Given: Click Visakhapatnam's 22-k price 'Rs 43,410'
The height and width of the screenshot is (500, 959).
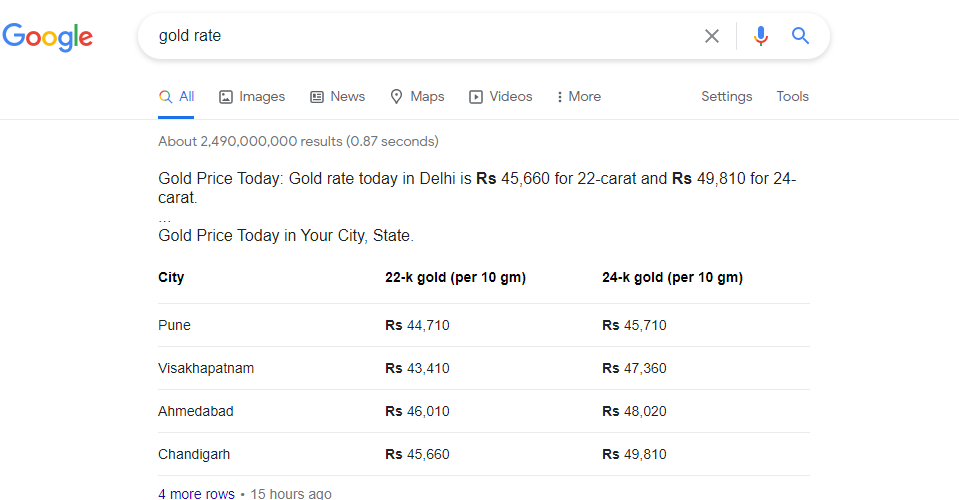Looking at the screenshot, I should click(417, 369).
